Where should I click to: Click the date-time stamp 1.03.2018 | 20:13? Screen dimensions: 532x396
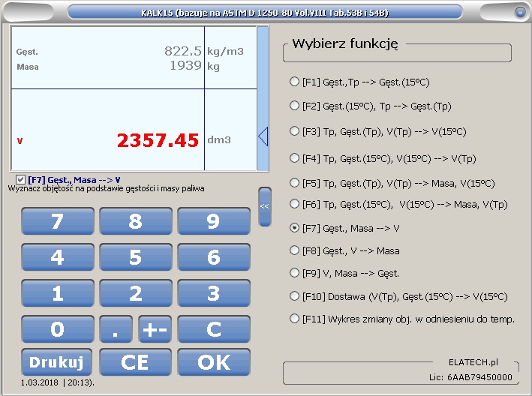pos(57,382)
